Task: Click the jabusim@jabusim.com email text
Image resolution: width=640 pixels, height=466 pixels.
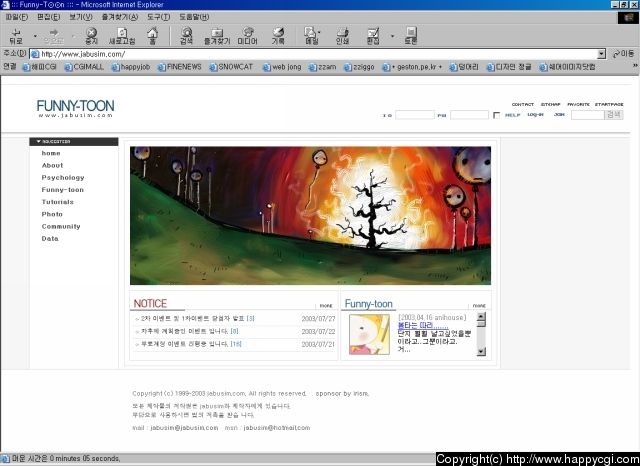Action: 184,428
